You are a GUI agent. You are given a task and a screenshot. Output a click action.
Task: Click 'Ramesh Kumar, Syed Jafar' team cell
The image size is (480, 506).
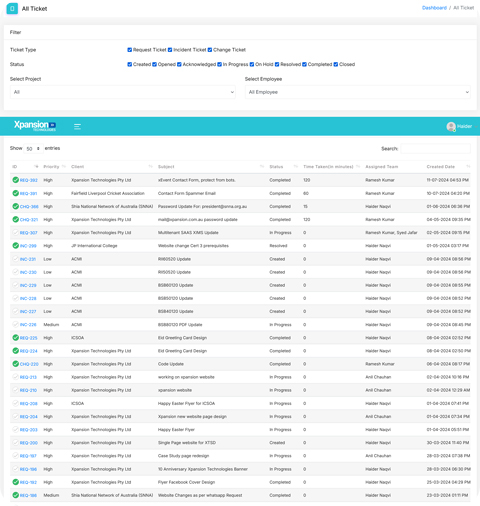391,233
